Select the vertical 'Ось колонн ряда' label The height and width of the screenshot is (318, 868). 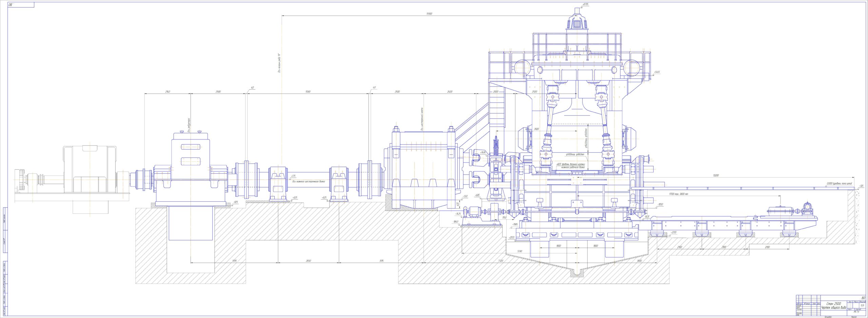279,63
